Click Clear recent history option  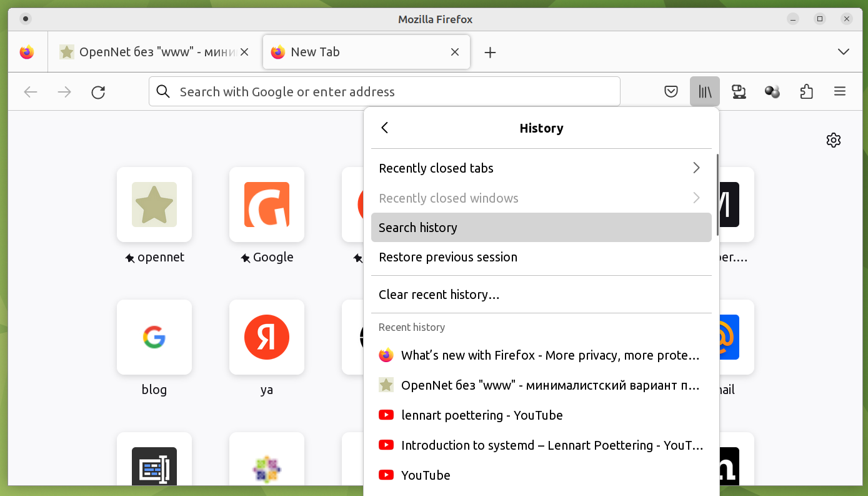[541, 295]
